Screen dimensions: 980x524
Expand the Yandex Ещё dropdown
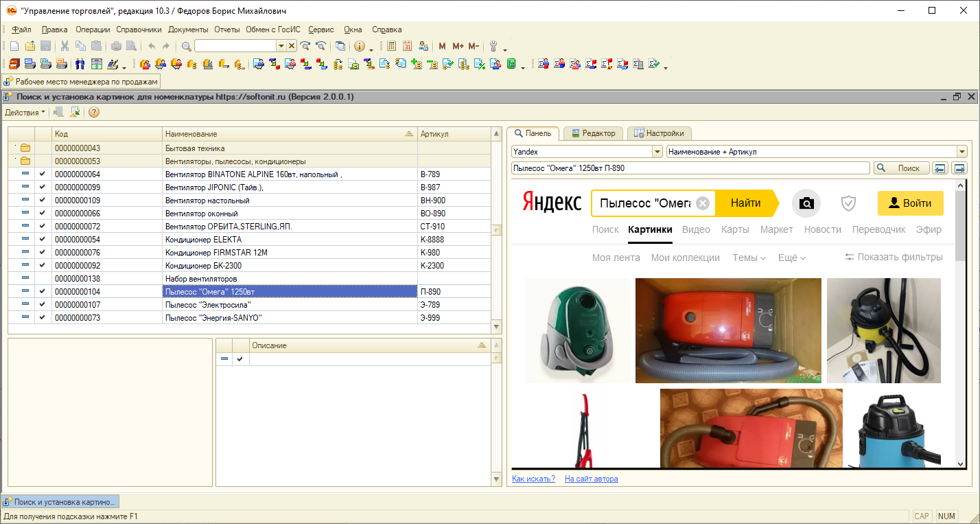point(792,258)
